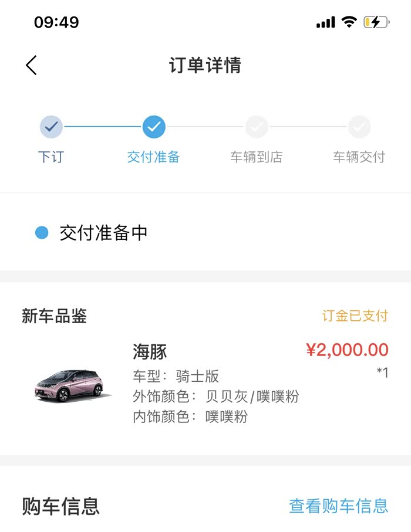Click the 下订 step checkmark circle

51,126
